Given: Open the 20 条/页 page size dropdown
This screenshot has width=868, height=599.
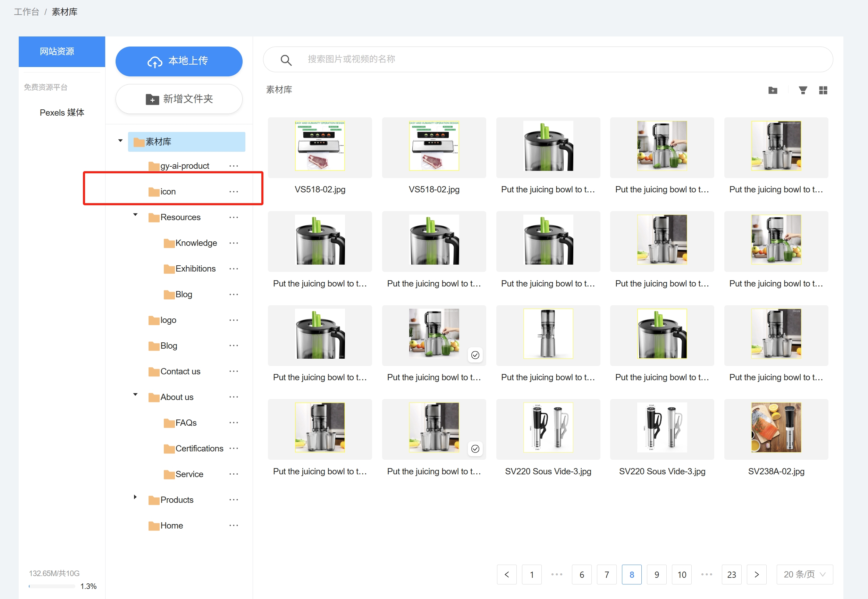Looking at the screenshot, I should [x=804, y=574].
